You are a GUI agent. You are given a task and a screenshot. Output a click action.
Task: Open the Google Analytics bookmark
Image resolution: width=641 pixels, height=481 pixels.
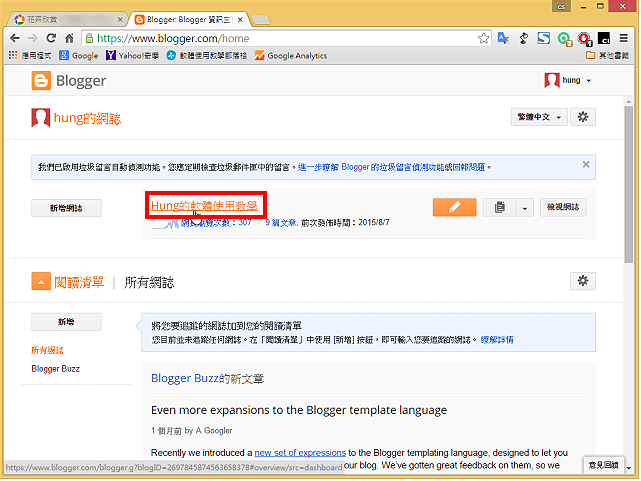coord(291,55)
